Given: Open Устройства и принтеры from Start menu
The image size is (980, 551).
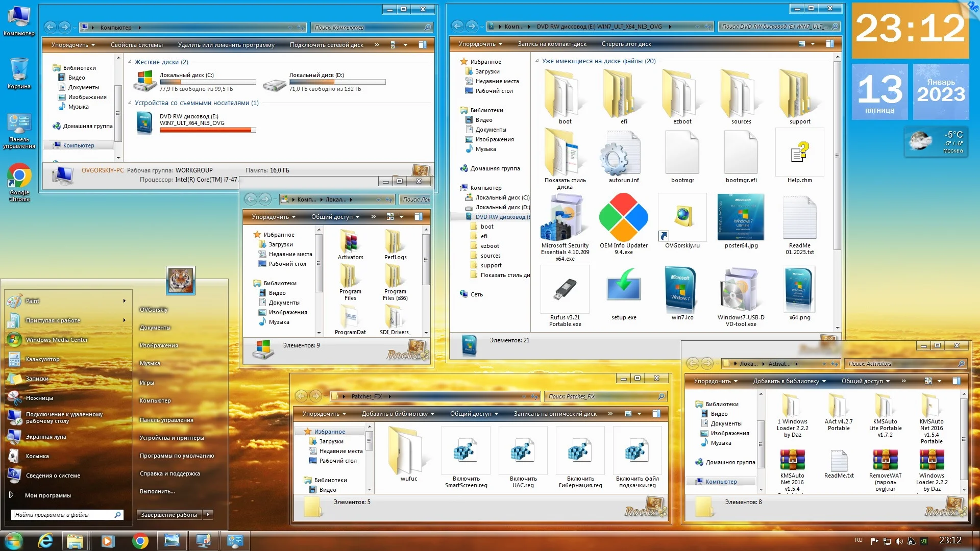Looking at the screenshot, I should 171,438.
